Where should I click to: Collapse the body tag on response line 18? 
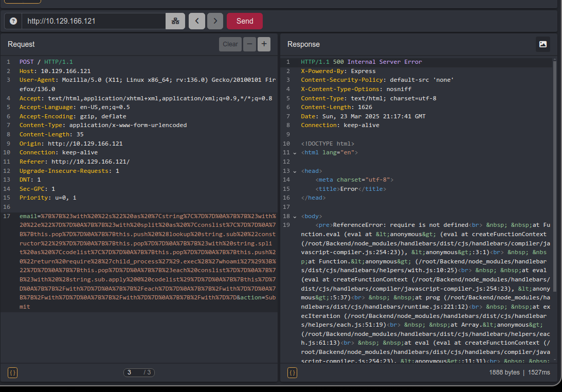coord(295,216)
